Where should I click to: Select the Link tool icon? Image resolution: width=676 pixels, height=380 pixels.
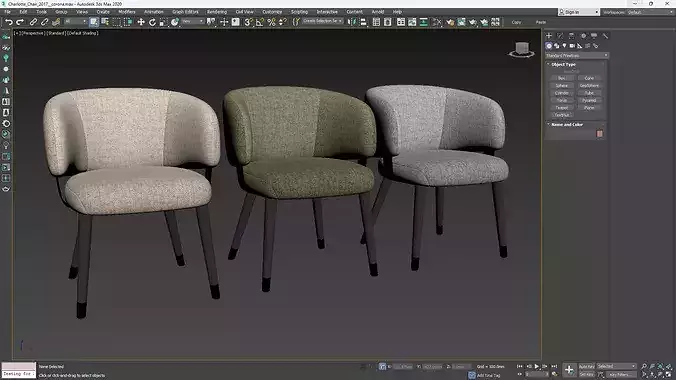33,22
